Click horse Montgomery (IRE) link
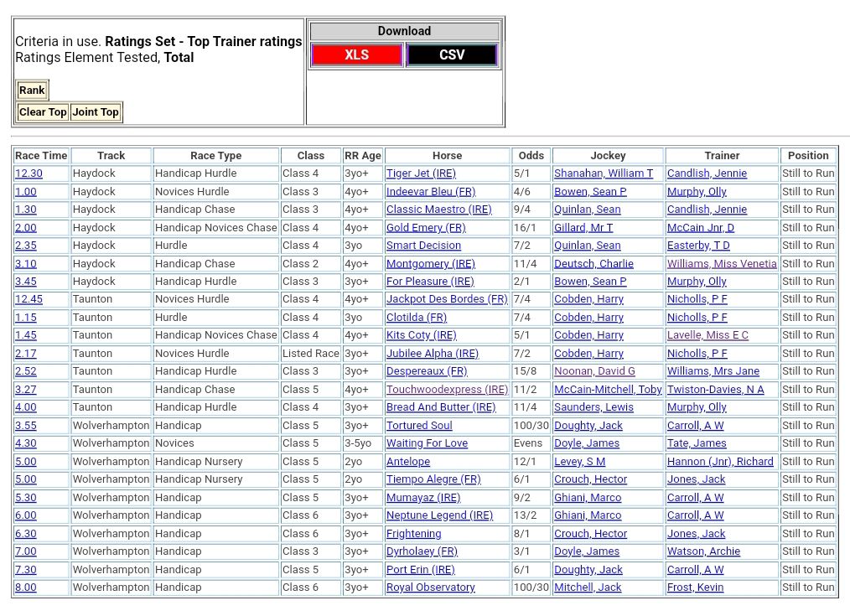Viewport: 850px width, 616px height. tap(430, 263)
